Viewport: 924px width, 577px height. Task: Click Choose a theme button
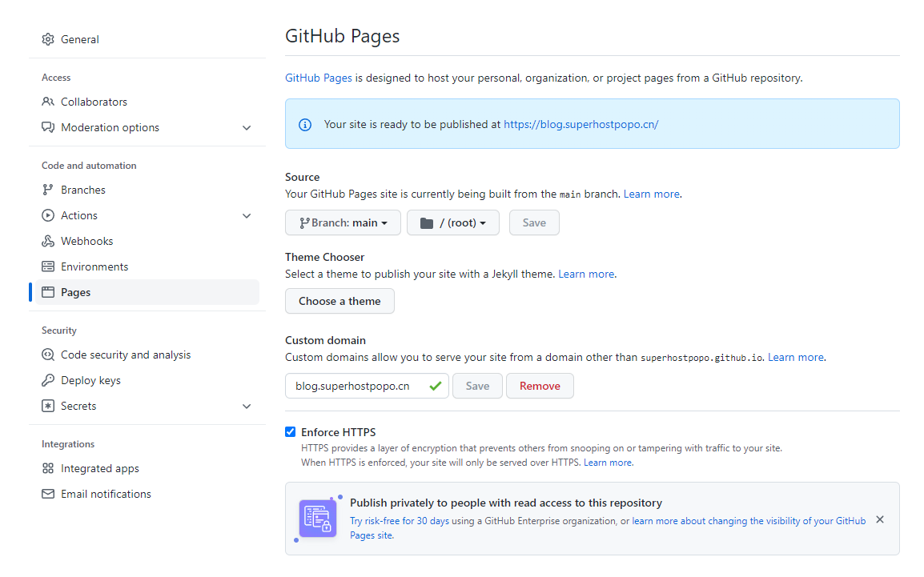click(x=339, y=301)
